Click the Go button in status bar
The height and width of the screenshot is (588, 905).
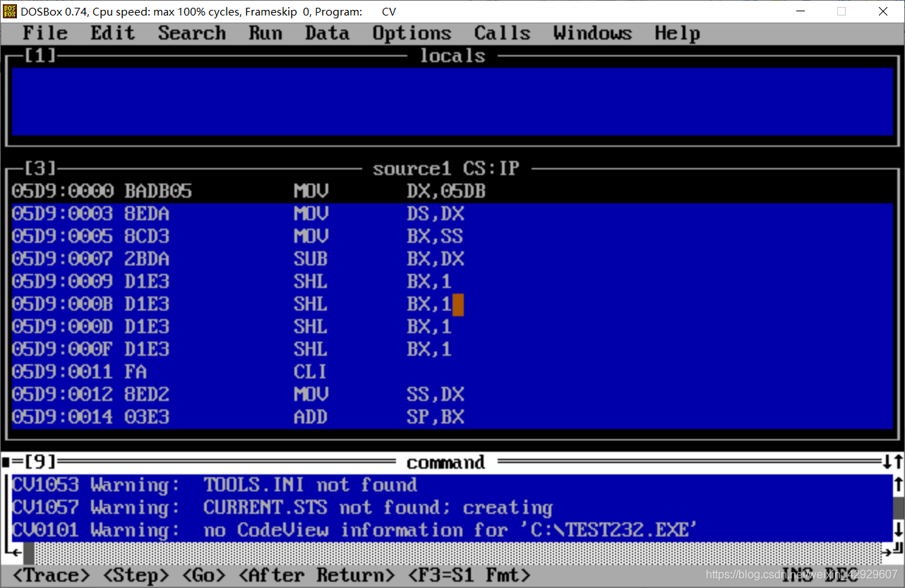coord(203,575)
